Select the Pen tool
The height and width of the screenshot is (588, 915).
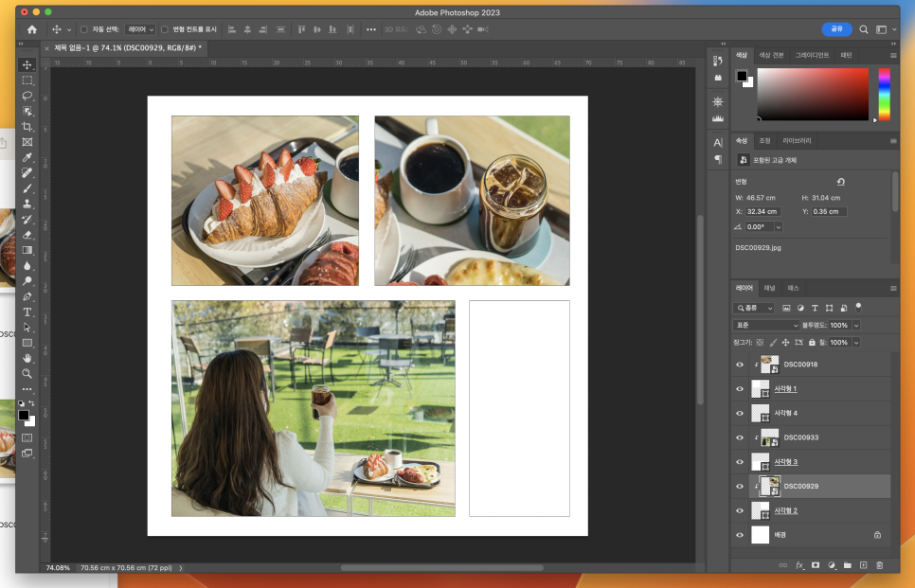[27, 297]
